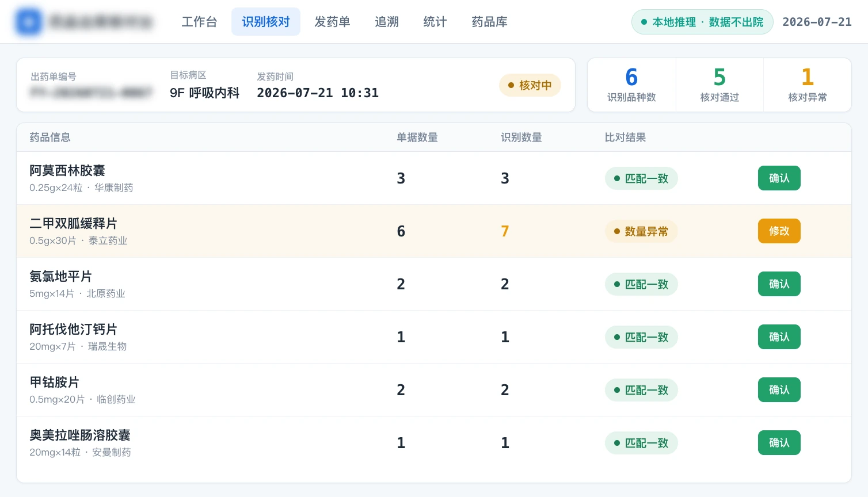
Task: Click the dispensing time 2026-07-21 10:31
Action: 318,93
